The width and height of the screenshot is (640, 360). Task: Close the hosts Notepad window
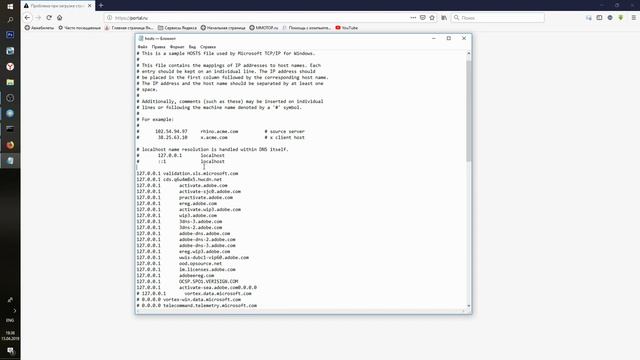(464, 38)
